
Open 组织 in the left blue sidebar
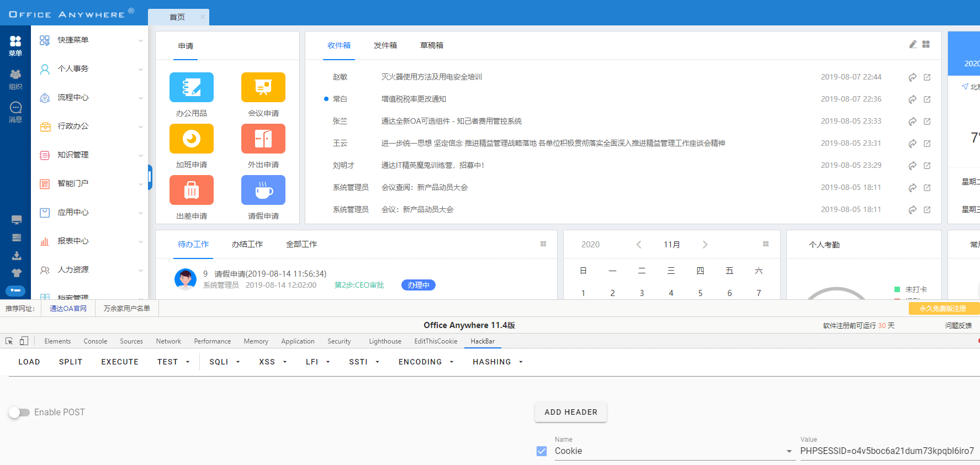15,79
